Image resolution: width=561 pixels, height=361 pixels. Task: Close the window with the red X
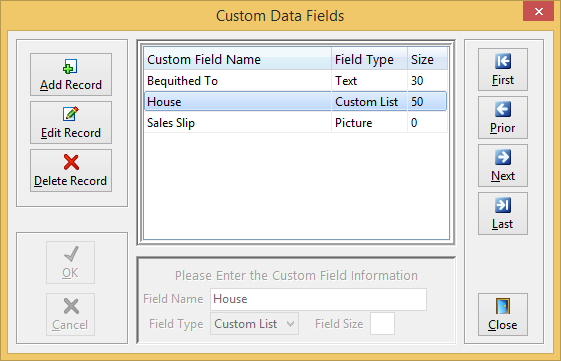coord(538,11)
